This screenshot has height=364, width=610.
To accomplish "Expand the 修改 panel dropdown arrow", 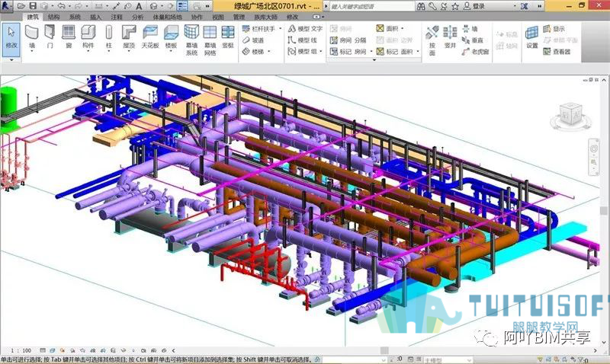I will (x=11, y=60).
